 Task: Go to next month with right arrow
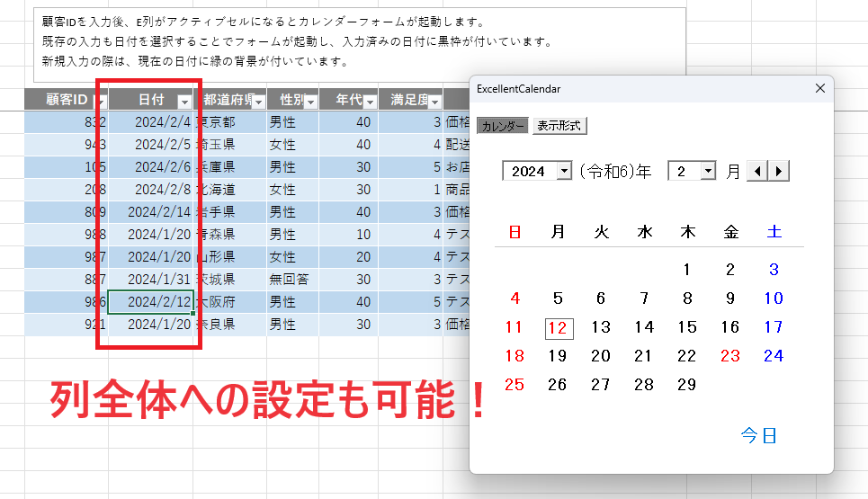(778, 171)
